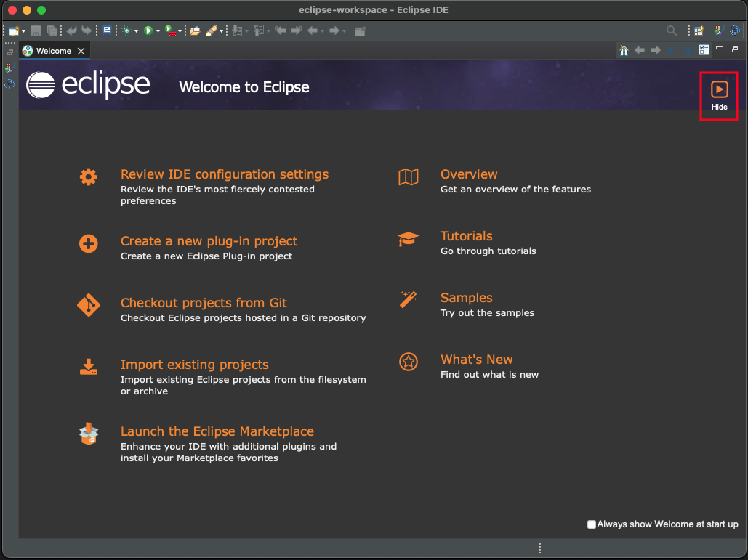Image resolution: width=748 pixels, height=560 pixels.
Task: Click the Welcome page forward arrow
Action: tap(656, 50)
